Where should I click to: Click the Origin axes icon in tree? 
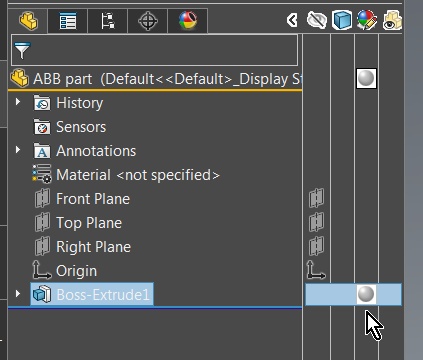click(x=42, y=270)
